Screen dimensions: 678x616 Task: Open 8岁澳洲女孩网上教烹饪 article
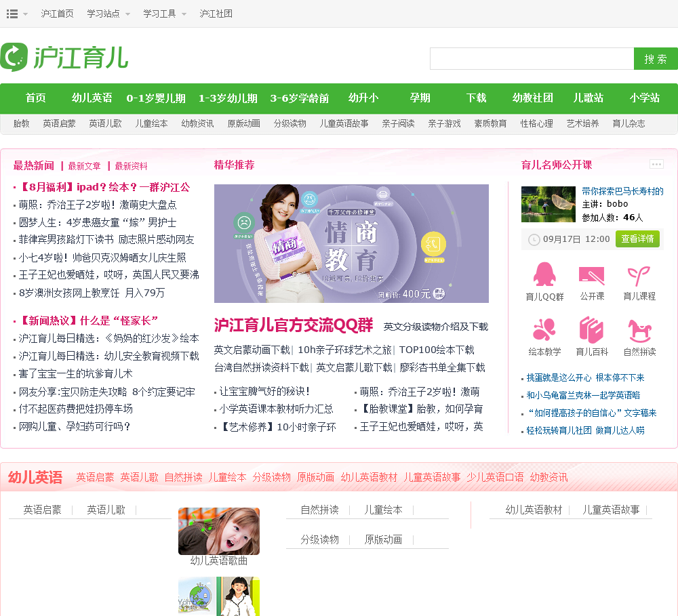pos(92,293)
